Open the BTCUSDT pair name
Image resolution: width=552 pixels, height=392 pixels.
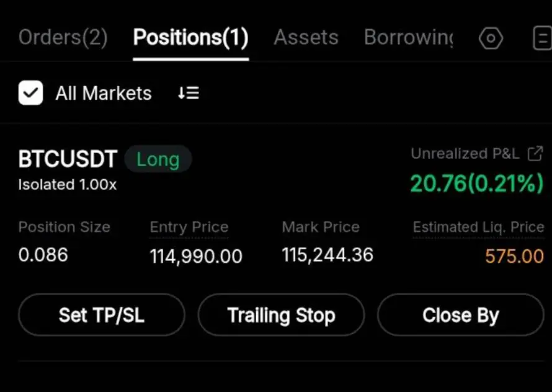coord(68,159)
